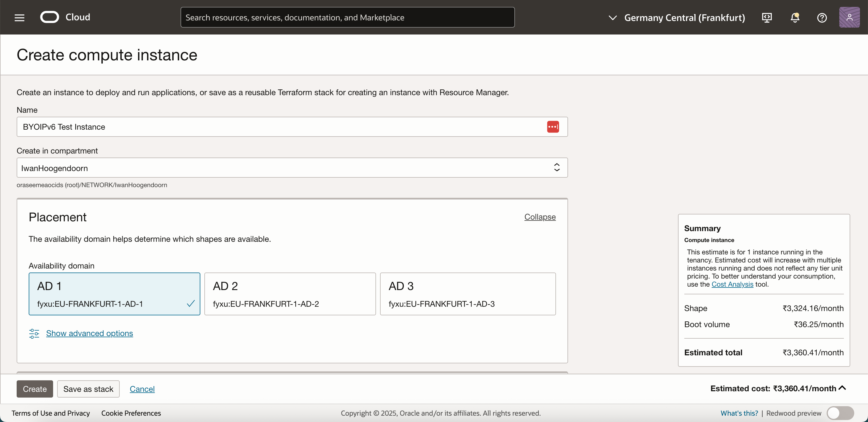The height and width of the screenshot is (422, 868).
Task: Open the Cloud Shell developer tools icon
Action: click(x=767, y=18)
